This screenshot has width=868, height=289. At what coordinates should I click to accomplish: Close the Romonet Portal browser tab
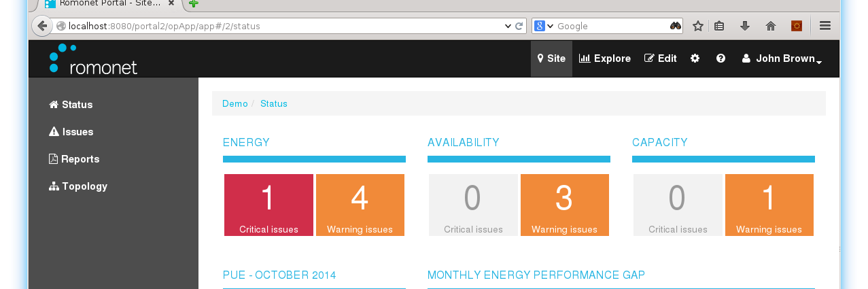171,3
